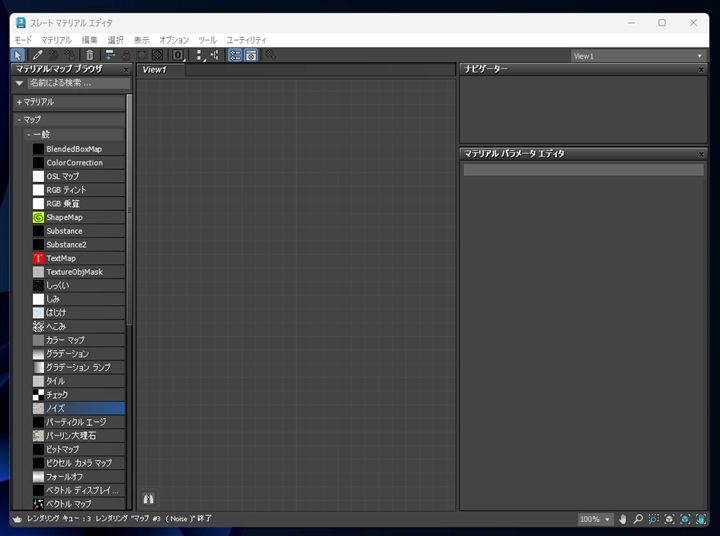Screen dimensions: 720x536
Task: Activate the Zoom magnifier tool
Action: [x=638, y=519]
